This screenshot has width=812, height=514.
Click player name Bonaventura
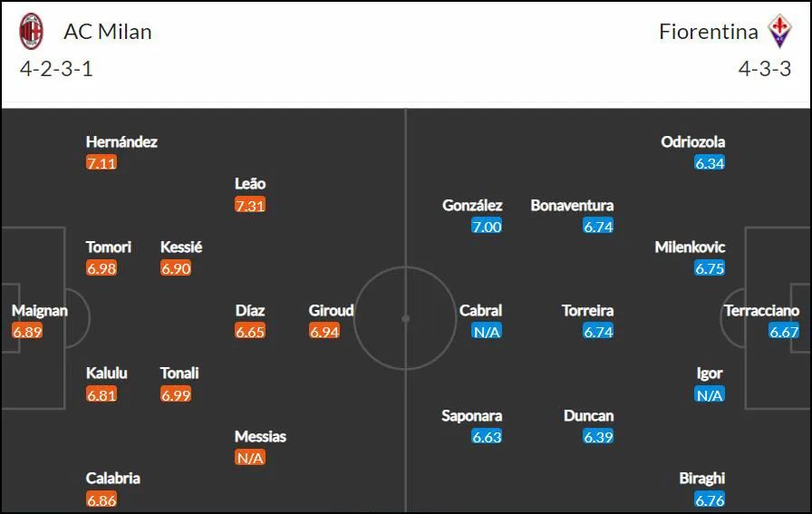[x=572, y=205]
